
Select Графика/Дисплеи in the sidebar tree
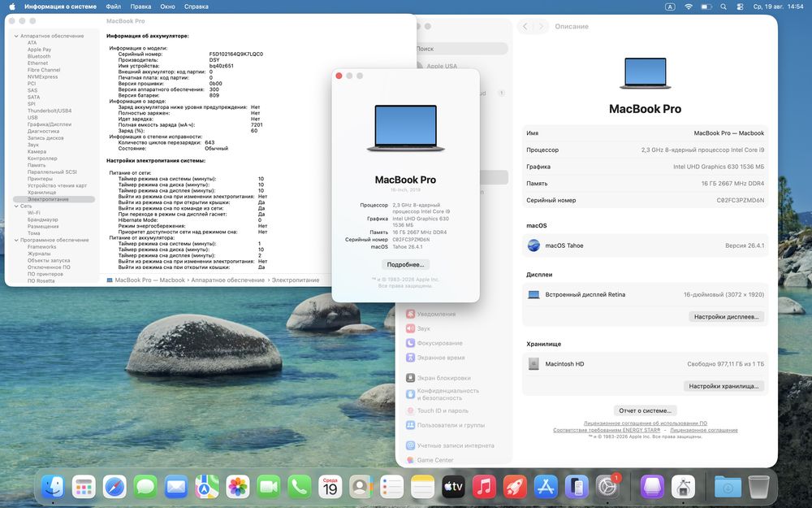pyautogui.click(x=50, y=124)
